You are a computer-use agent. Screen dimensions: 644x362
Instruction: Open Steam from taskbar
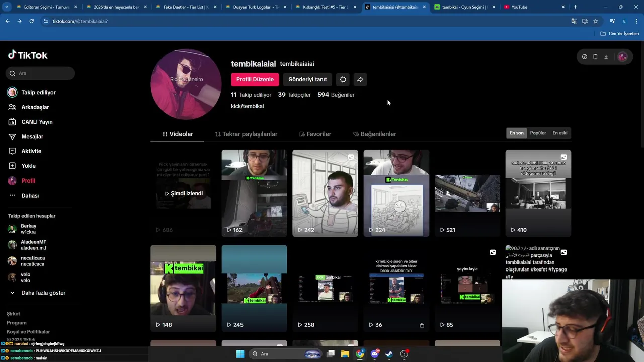click(x=389, y=354)
